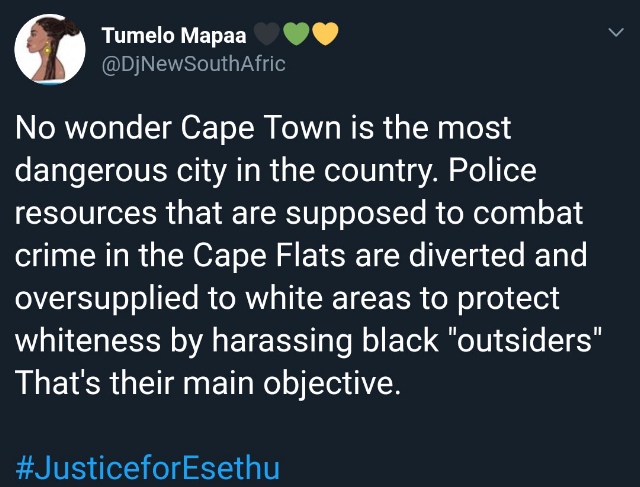Click the word 'Police' in tweet
Viewport: 640px width, 487px height.
point(492,170)
